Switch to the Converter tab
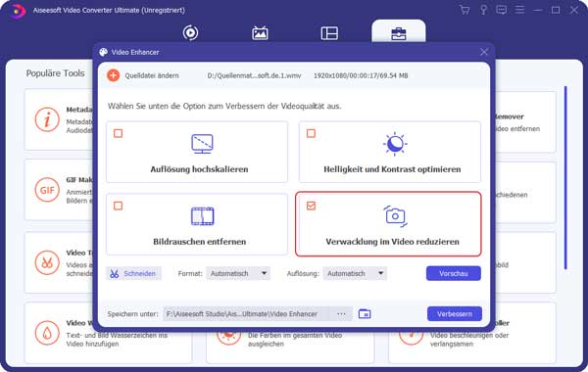The width and height of the screenshot is (588, 372). [190, 33]
